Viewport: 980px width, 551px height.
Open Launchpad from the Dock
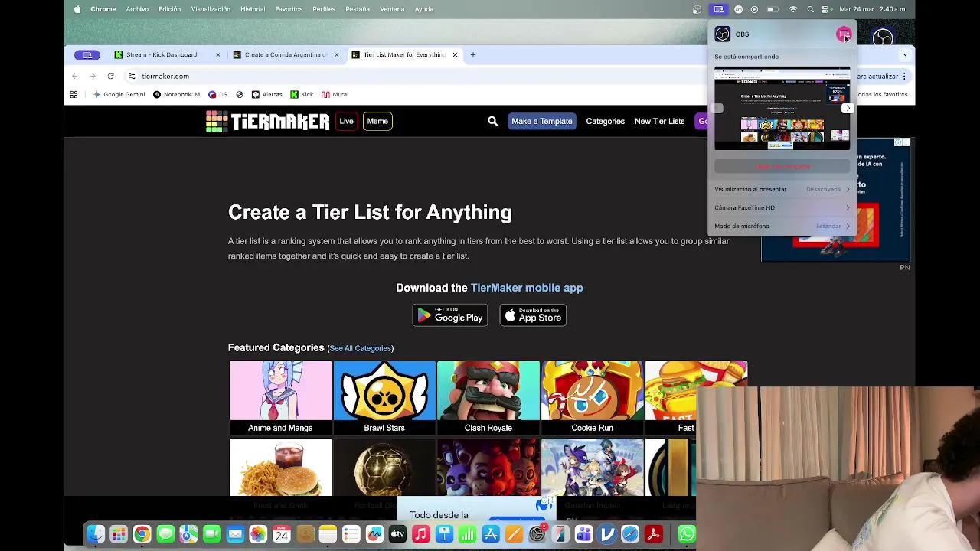point(119,534)
